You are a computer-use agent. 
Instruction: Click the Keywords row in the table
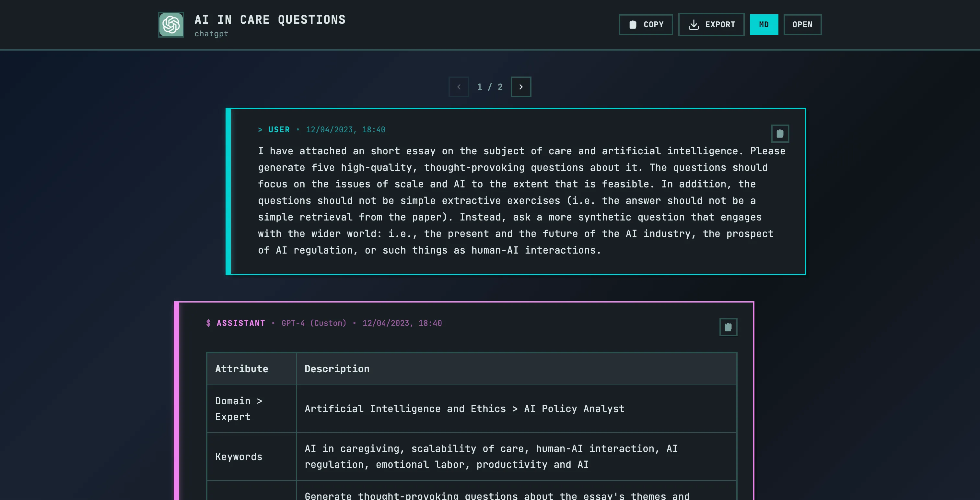coord(239,456)
